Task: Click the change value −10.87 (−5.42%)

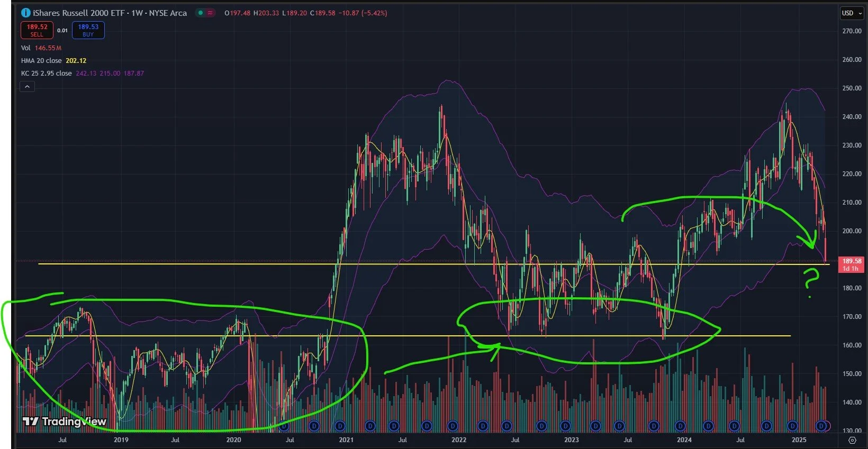Action: pyautogui.click(x=363, y=13)
